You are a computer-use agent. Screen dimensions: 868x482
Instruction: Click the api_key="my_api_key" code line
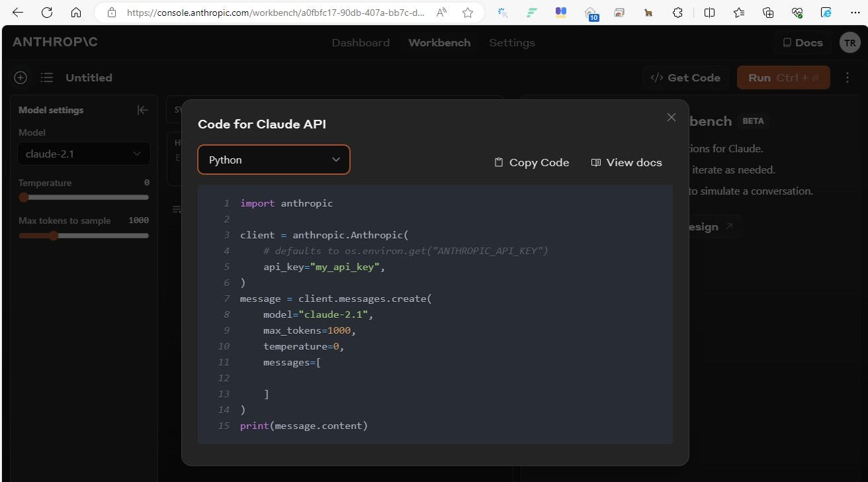[324, 267]
